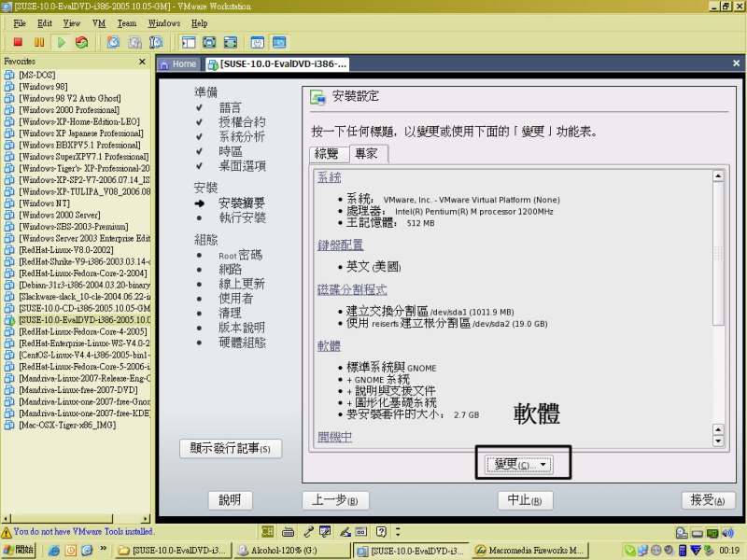Click the sound device icon in VMware status bar
The image size is (747, 560).
pos(727,533)
